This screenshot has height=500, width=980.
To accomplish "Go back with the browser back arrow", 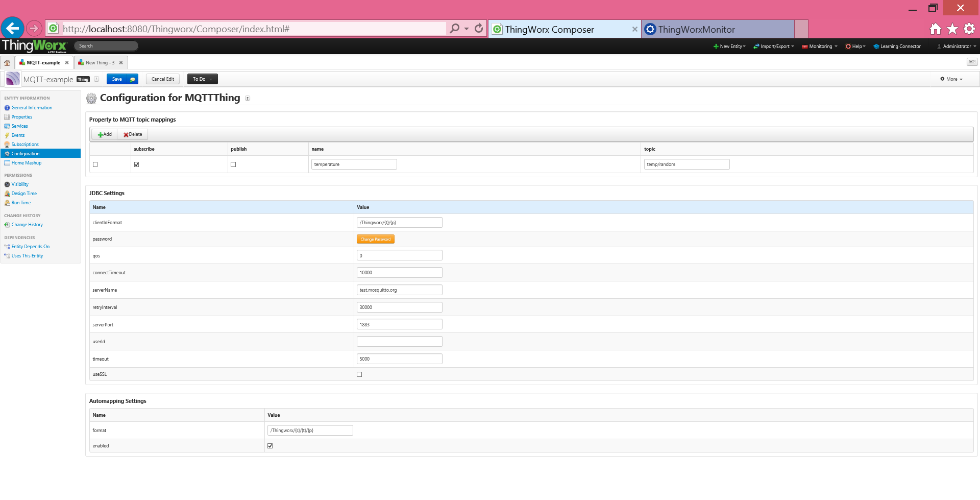I will coord(13,29).
